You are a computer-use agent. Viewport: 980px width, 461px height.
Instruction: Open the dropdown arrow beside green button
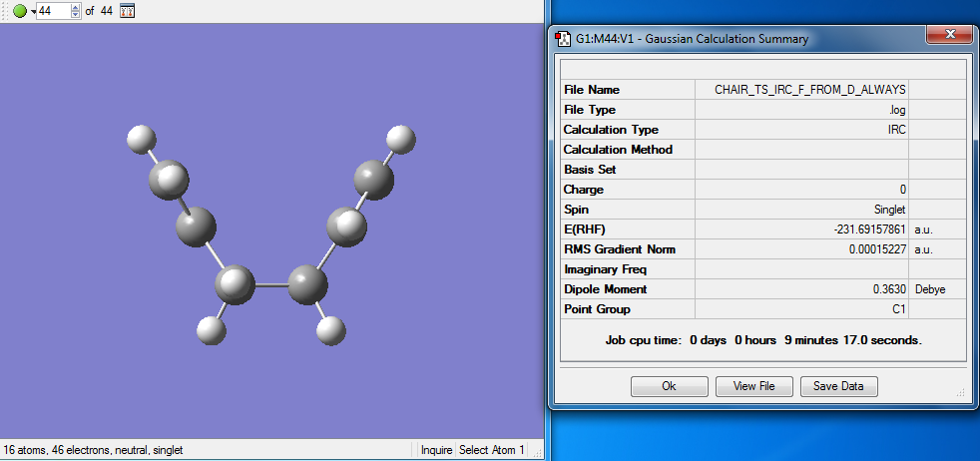[33, 11]
